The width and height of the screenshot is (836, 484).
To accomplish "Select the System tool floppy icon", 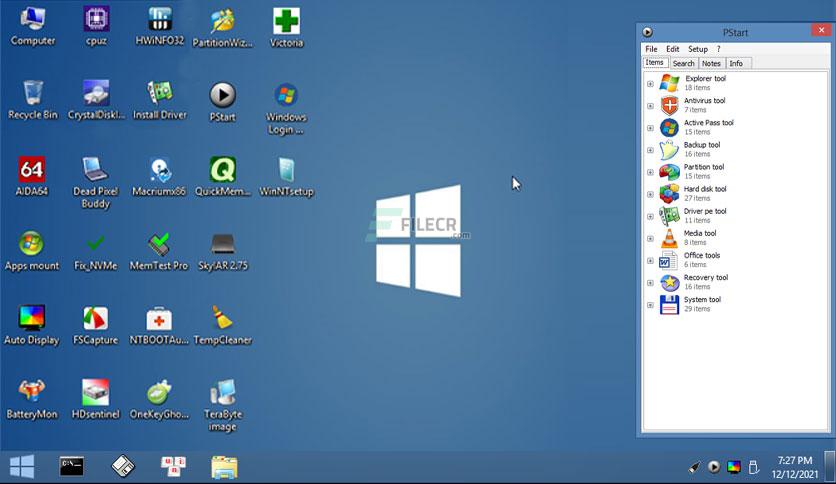I will pyautogui.click(x=669, y=305).
